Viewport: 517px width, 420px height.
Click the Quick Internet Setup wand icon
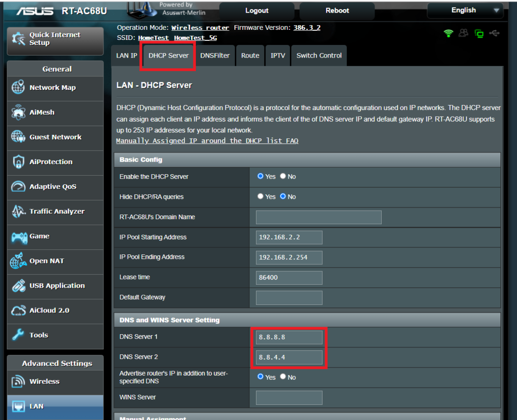[x=19, y=39]
